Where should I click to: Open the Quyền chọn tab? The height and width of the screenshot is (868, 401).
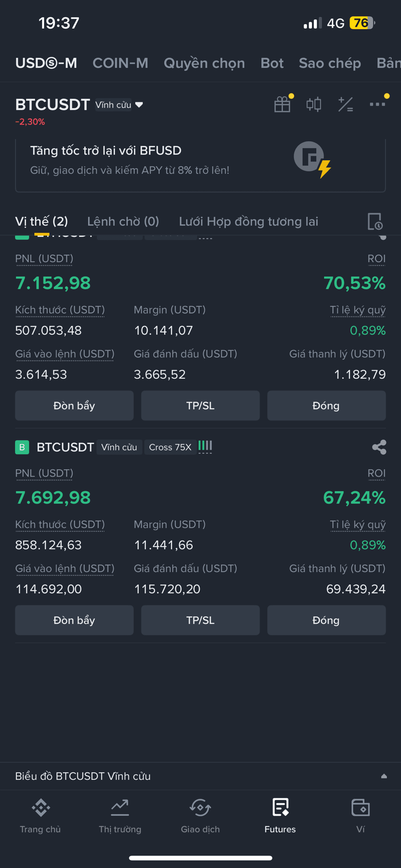pyautogui.click(x=204, y=63)
